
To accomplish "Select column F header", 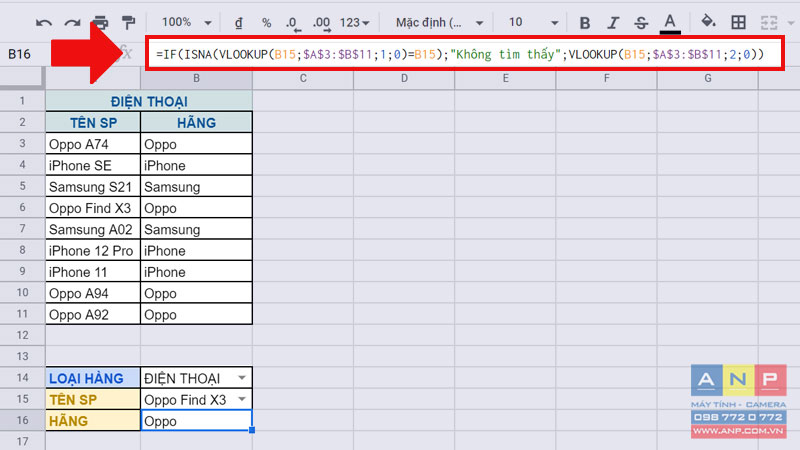I will pyautogui.click(x=606, y=79).
